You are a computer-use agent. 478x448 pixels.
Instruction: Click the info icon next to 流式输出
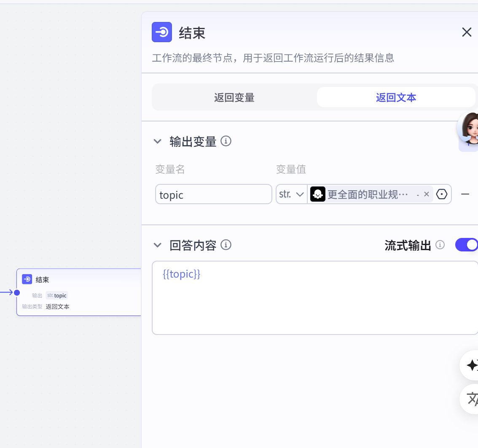click(440, 245)
